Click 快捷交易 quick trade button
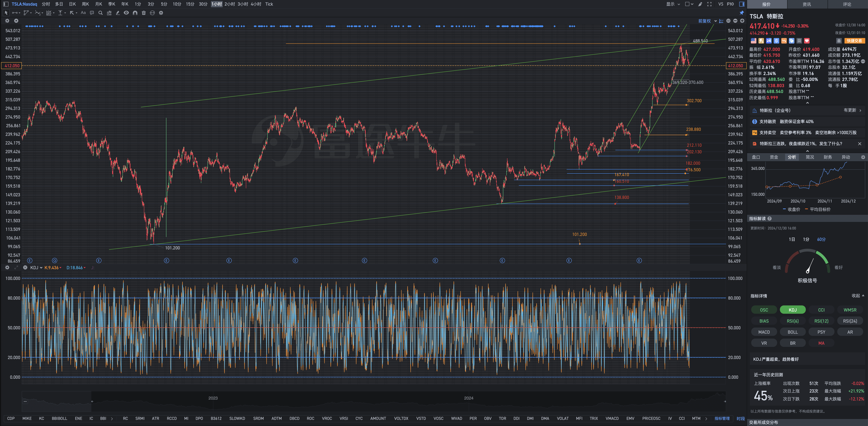This screenshot has width=868, height=426. [x=855, y=41]
